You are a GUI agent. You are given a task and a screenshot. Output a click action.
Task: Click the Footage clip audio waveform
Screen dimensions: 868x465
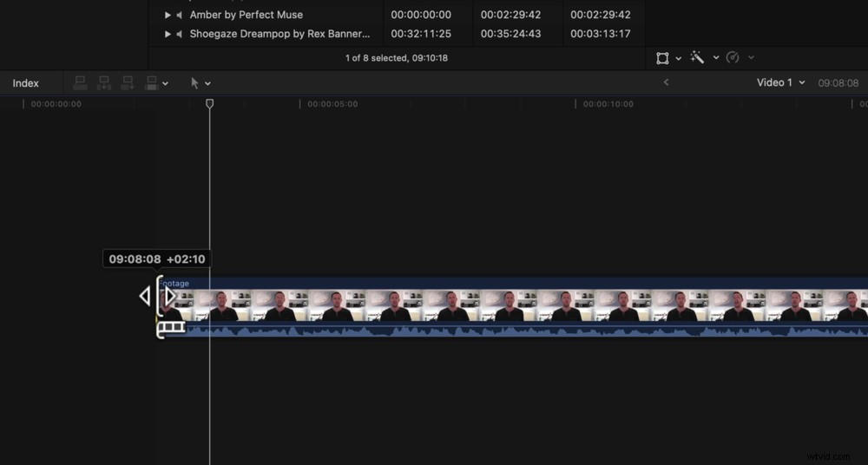(x=512, y=331)
